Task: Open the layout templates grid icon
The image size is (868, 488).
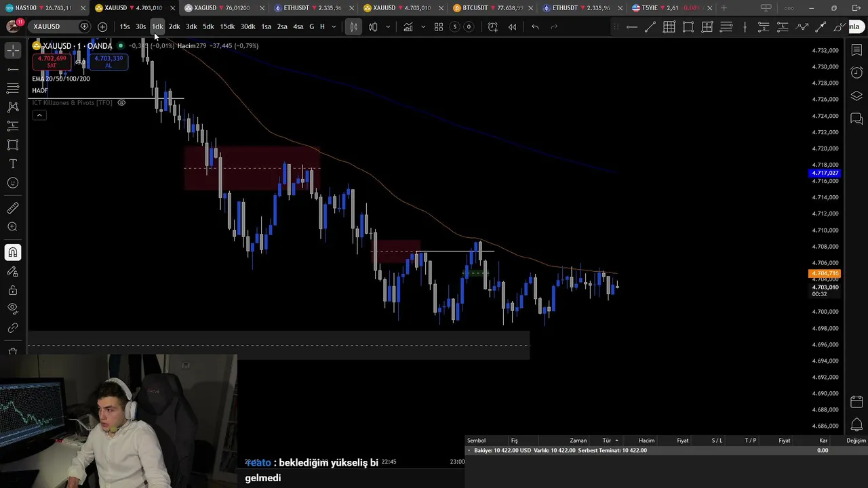Action: [439, 26]
